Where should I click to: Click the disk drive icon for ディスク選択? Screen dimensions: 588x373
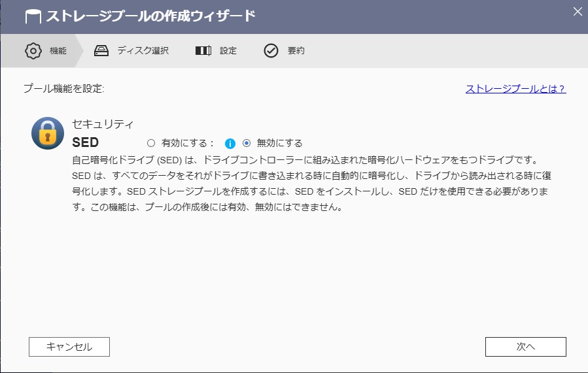pyautogui.click(x=101, y=50)
